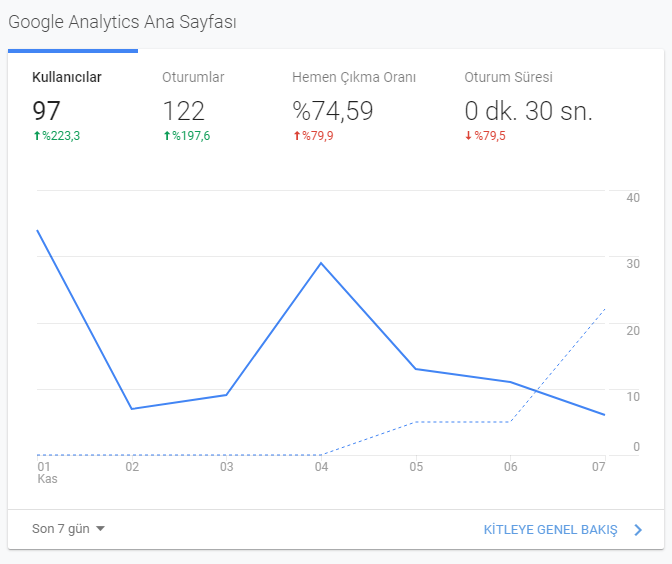Click the y-axis label 40
The height and width of the screenshot is (564, 672).
pyautogui.click(x=633, y=198)
